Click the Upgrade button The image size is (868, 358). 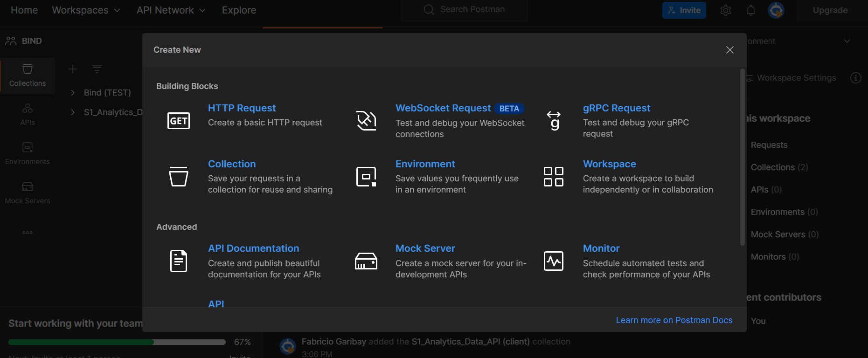830,10
